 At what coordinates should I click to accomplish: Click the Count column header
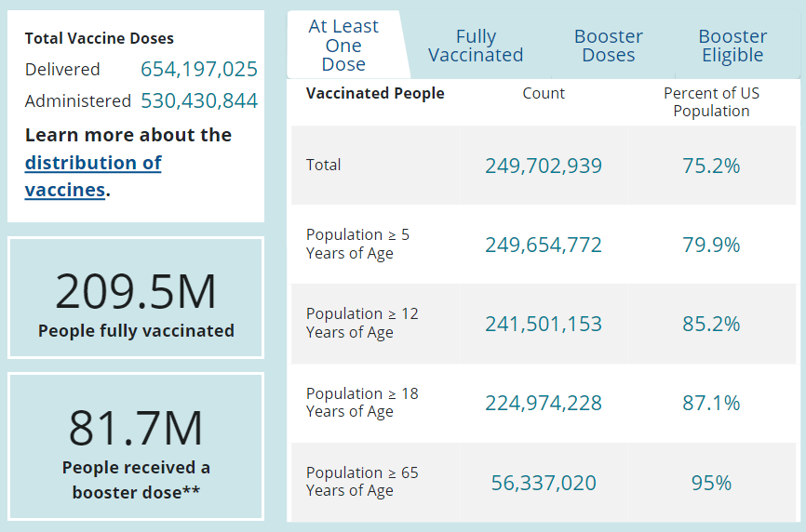(x=544, y=93)
